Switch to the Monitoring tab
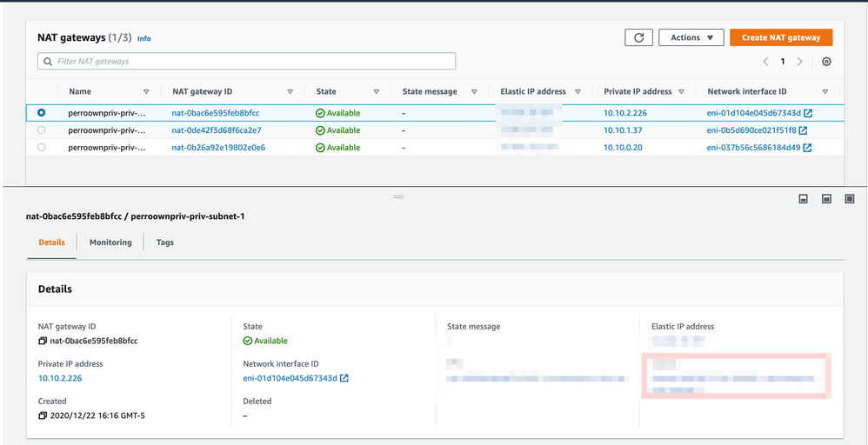868x445 pixels. (x=110, y=242)
